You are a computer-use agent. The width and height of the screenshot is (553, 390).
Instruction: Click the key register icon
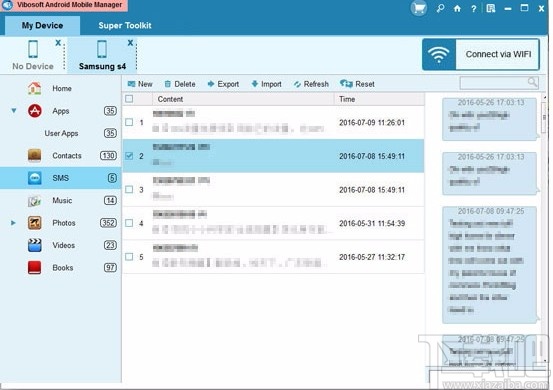[x=440, y=8]
